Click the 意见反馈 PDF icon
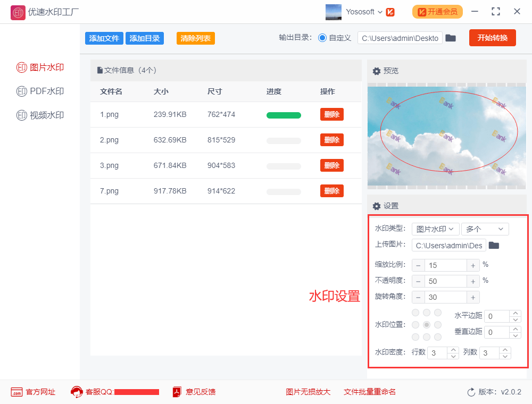This screenshot has width=532, height=404. [x=177, y=392]
